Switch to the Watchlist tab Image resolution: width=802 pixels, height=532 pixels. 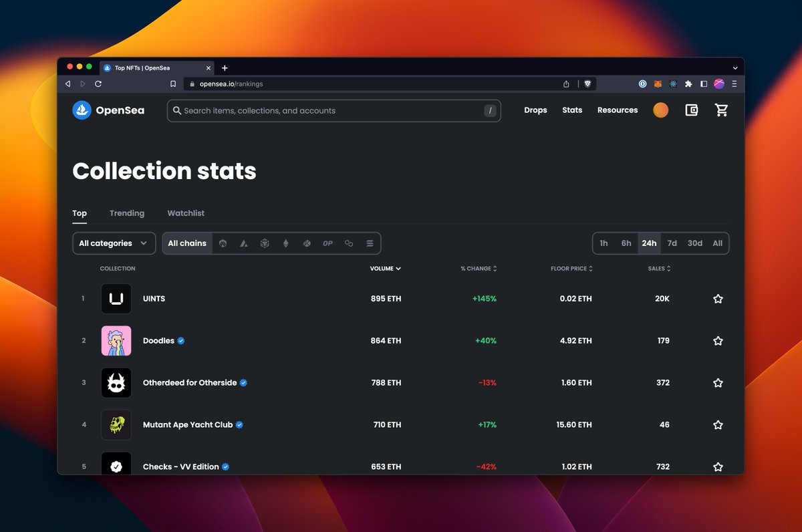pos(186,213)
